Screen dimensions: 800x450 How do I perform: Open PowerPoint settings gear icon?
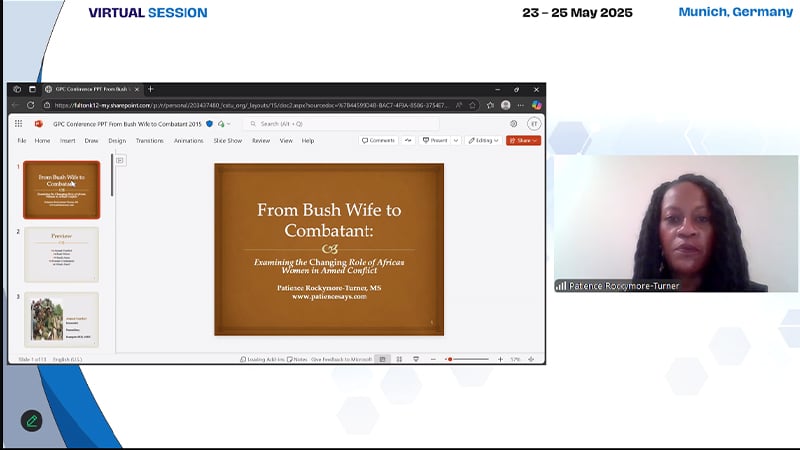point(514,124)
